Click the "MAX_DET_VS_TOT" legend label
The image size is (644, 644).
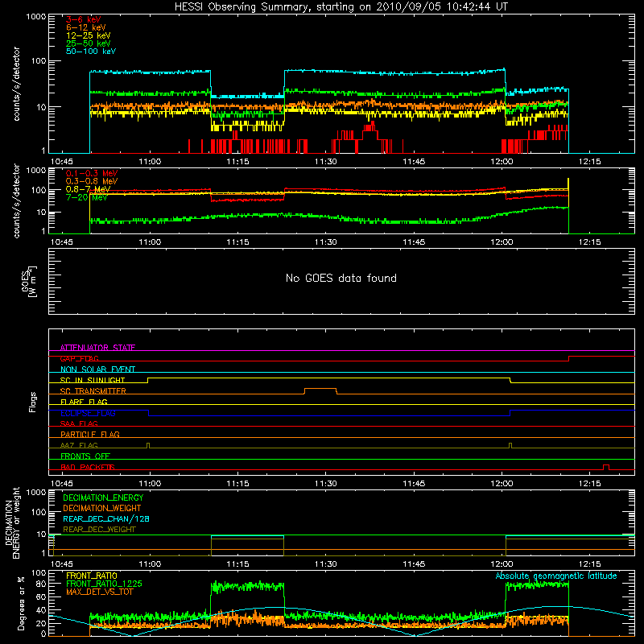click(x=99, y=592)
